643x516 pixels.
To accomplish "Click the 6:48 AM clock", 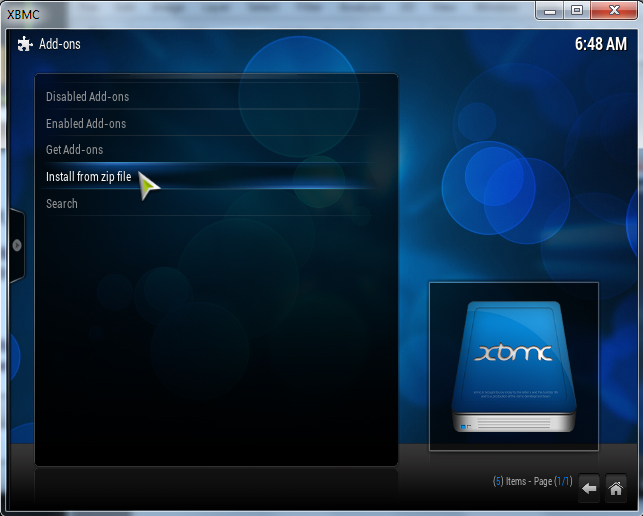I will (601, 44).
